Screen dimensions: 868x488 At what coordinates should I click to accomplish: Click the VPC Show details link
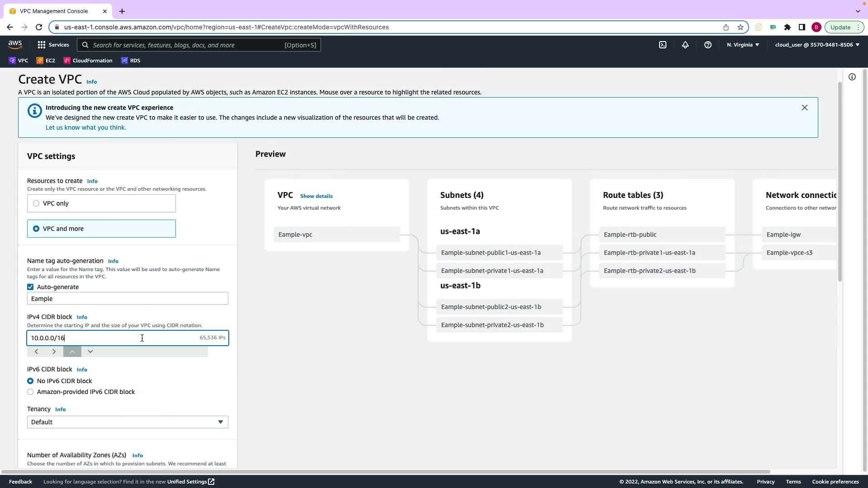(x=316, y=196)
